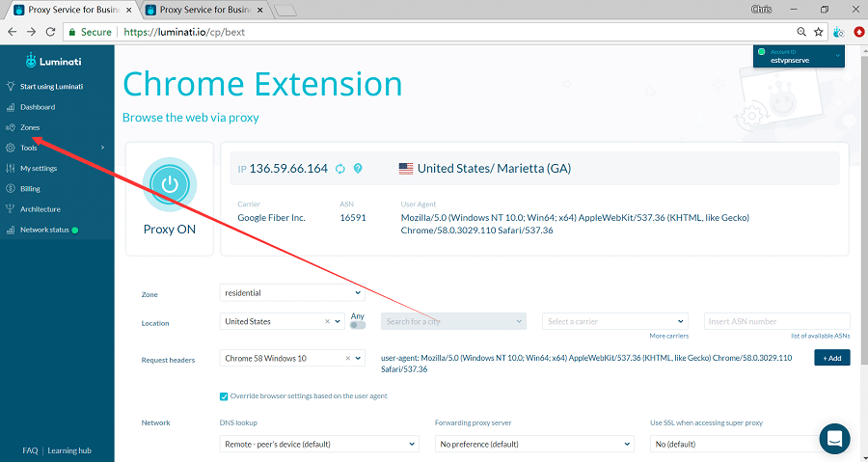Image resolution: width=868 pixels, height=462 pixels.
Task: Bookmark this page with the star
Action: coord(818,32)
